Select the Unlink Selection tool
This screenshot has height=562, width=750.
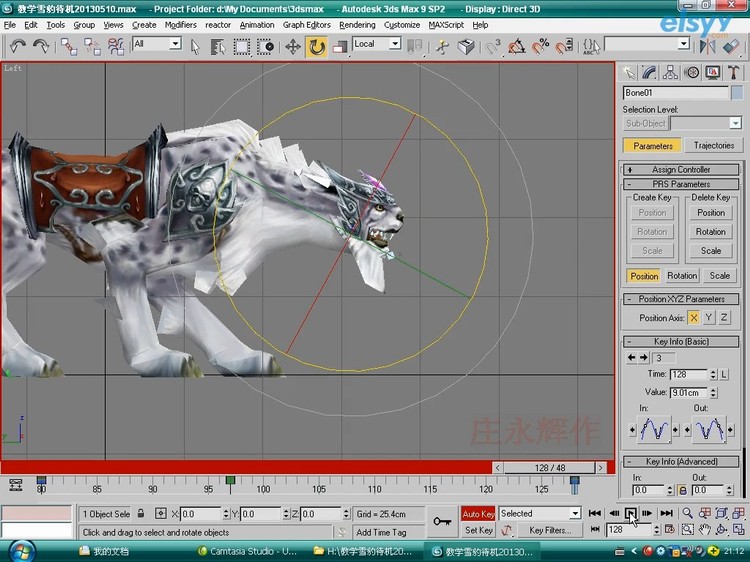(x=92, y=46)
